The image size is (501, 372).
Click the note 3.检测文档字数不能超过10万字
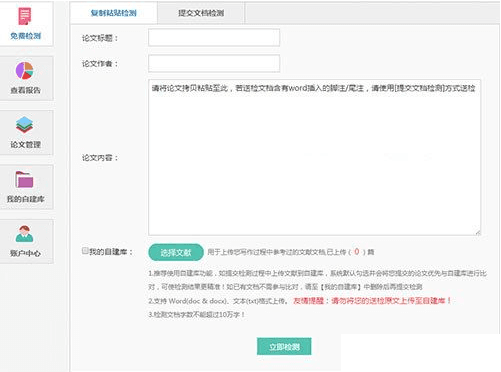[x=197, y=314]
